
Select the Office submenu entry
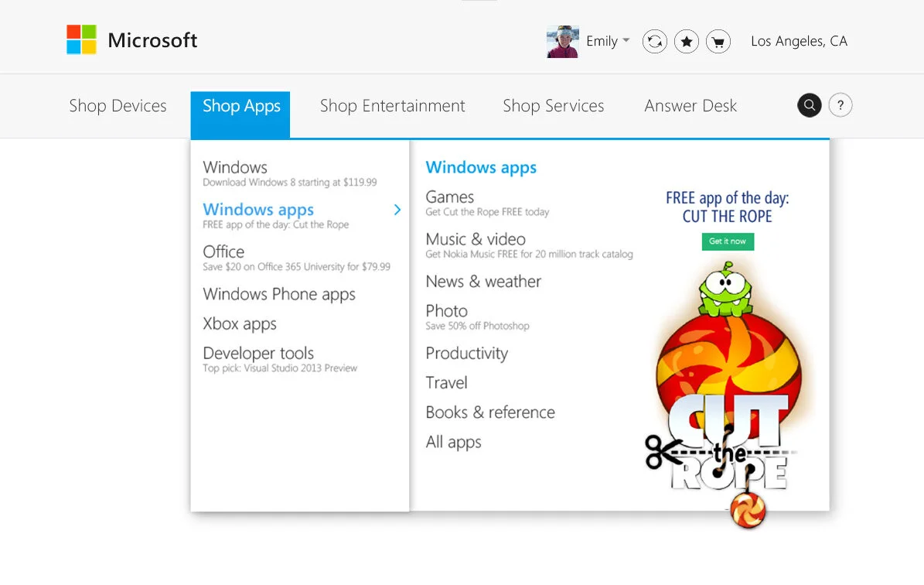click(x=223, y=251)
